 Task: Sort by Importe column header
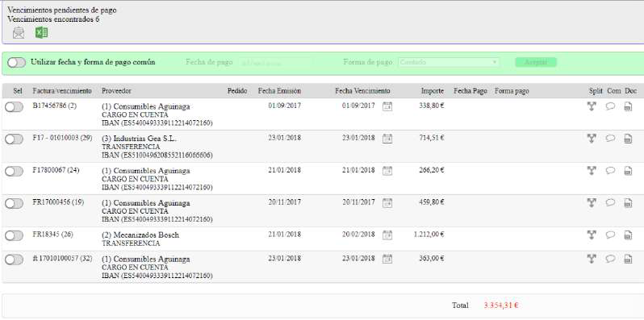click(x=433, y=90)
